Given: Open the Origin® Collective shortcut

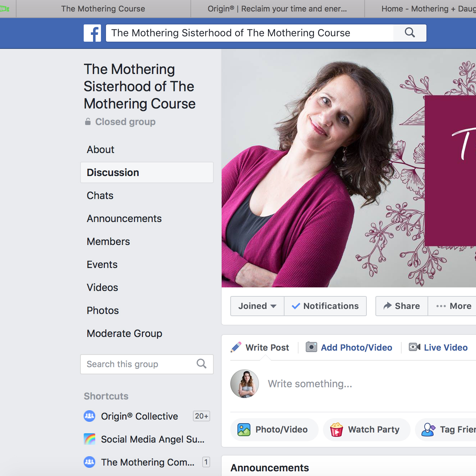Looking at the screenshot, I should click(139, 416).
